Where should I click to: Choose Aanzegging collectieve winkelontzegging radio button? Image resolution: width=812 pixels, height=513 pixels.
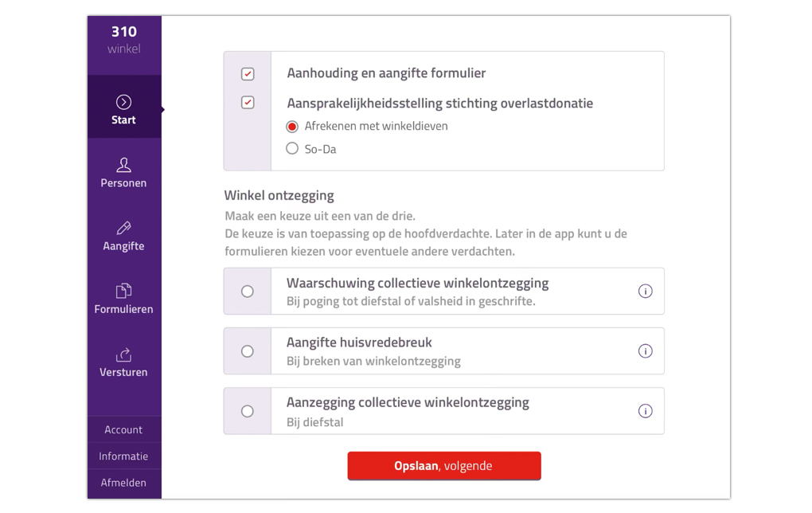tap(248, 412)
